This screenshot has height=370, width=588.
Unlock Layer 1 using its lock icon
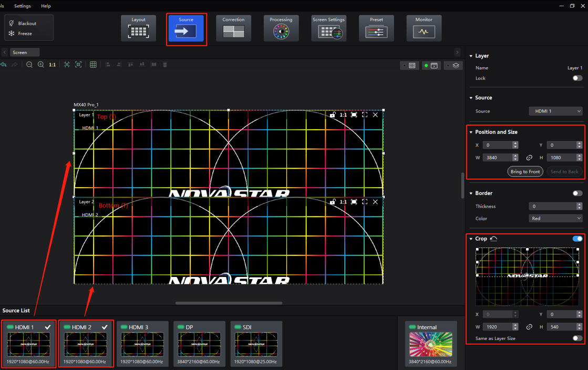pos(333,115)
